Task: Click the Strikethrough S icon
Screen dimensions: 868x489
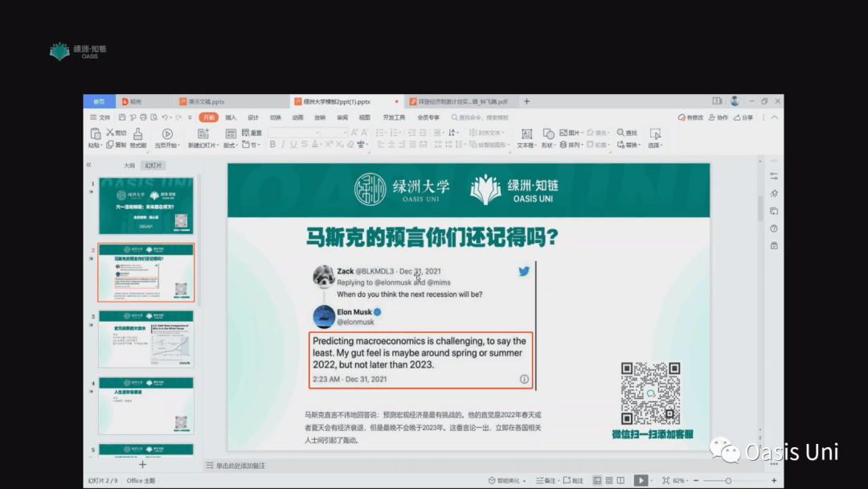Action: point(304,145)
